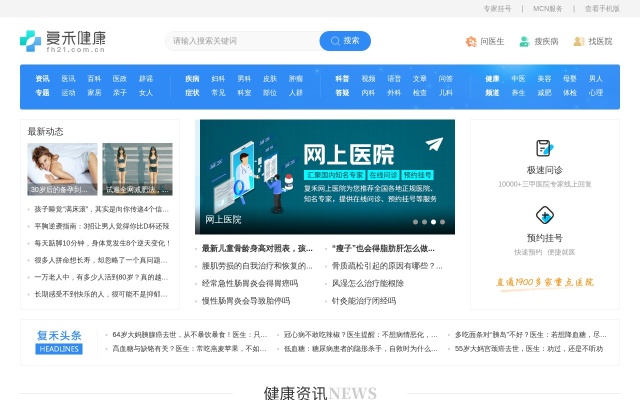
Task: Open article 最新儿童骨龄身高对照表
Action: coord(257,248)
